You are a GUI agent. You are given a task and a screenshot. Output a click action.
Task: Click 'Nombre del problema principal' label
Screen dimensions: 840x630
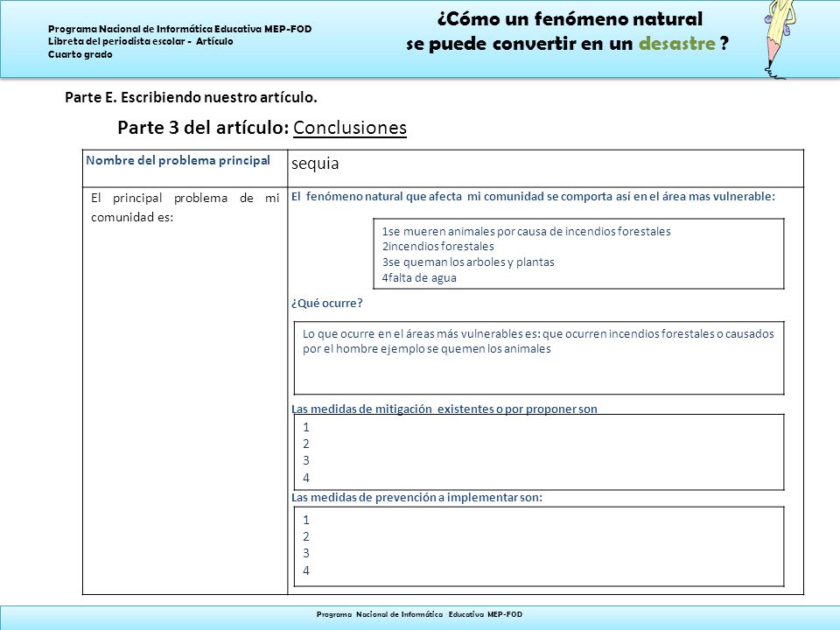tap(178, 160)
